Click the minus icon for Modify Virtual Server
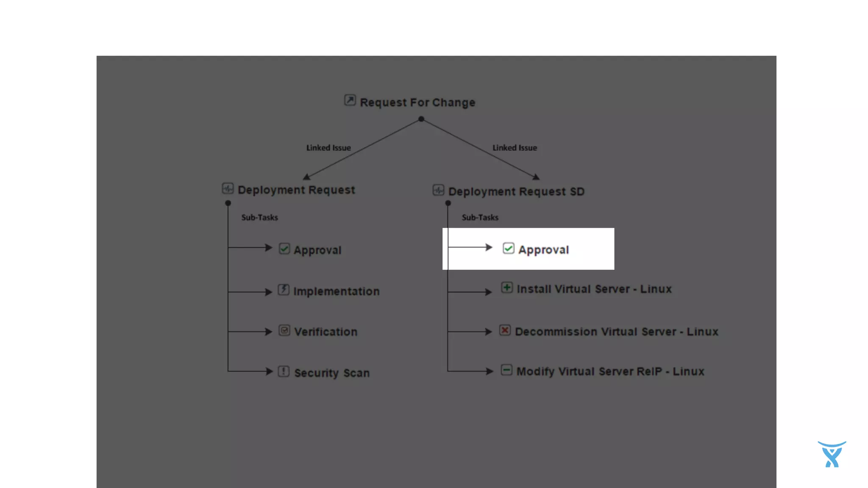 [506, 370]
